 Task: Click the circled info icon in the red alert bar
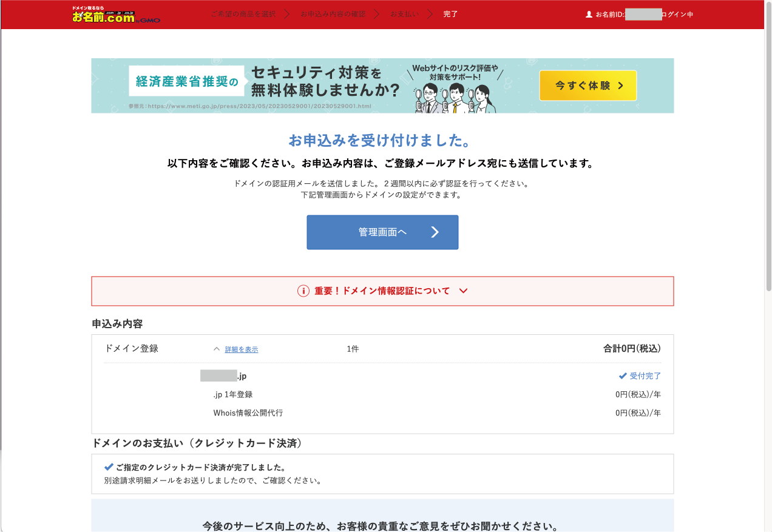pyautogui.click(x=303, y=291)
